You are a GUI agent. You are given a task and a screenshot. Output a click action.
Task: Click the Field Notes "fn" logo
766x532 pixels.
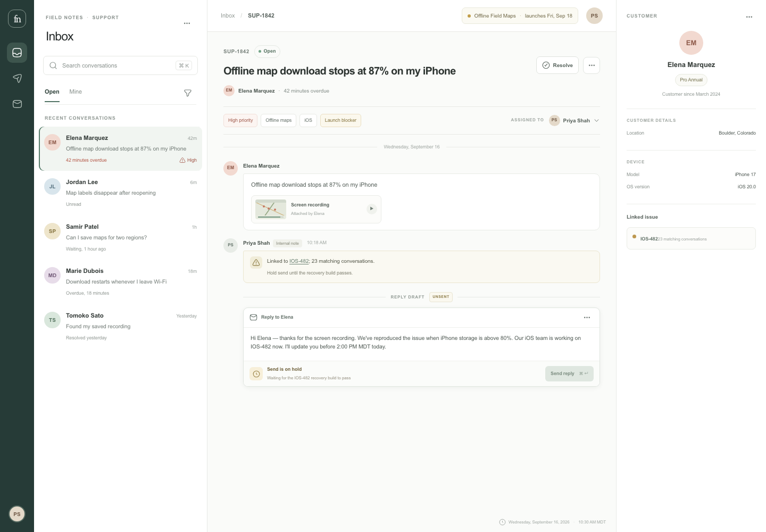17,19
